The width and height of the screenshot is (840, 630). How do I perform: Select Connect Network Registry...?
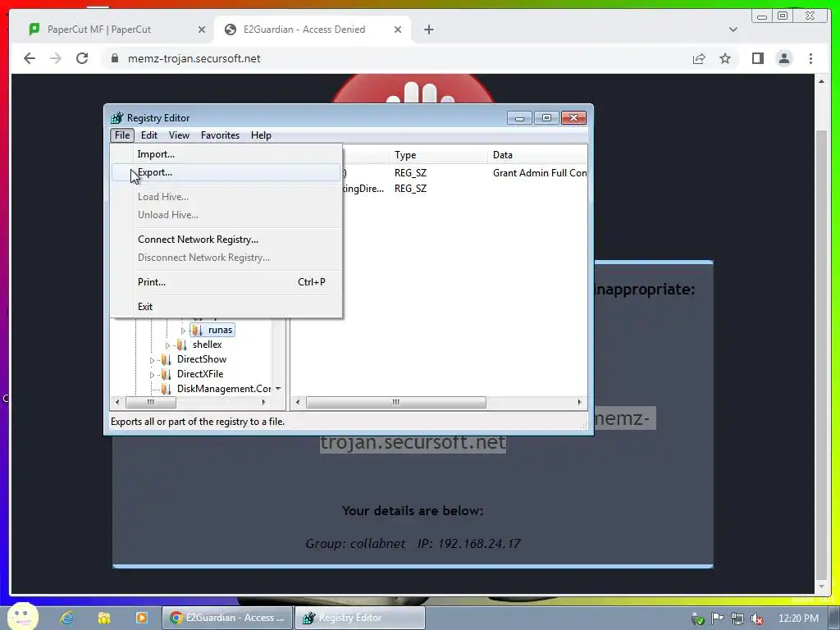click(226, 240)
